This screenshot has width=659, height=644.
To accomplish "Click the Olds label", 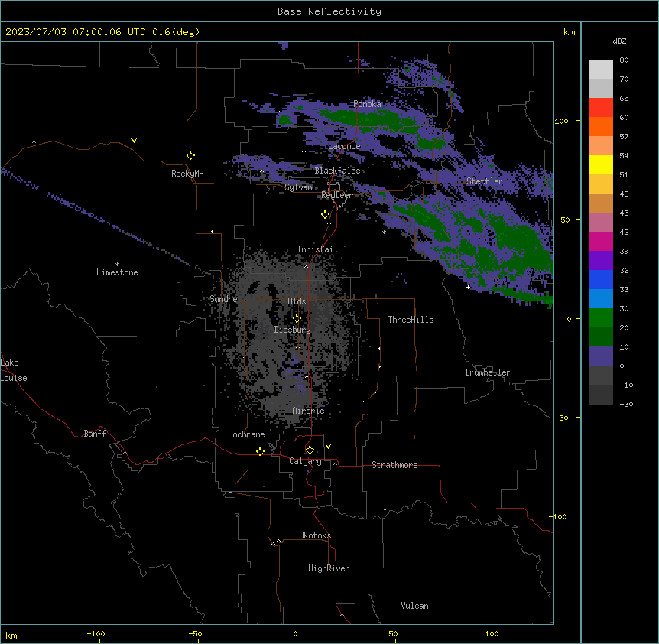I will (x=297, y=301).
